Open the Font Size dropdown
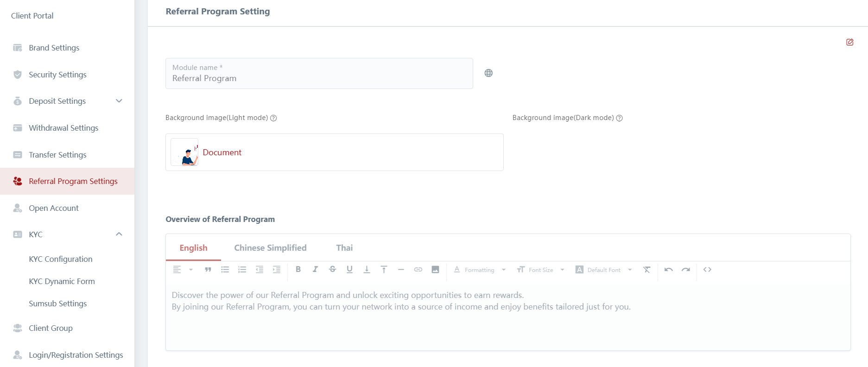The image size is (868, 367). pos(541,270)
